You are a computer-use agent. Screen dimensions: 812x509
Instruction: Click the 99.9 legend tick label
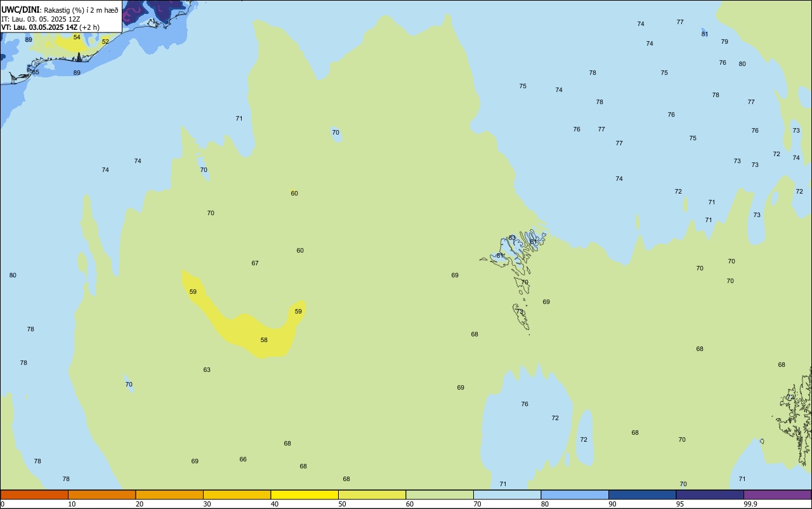750,504
